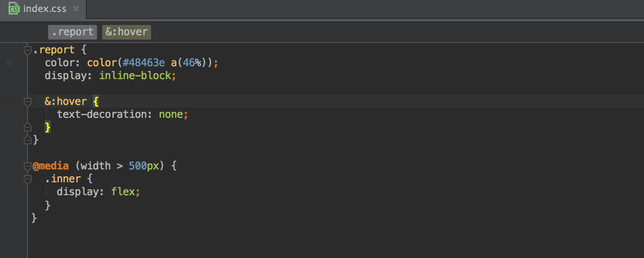Click the &:hover breadcrumb

pyautogui.click(x=126, y=31)
